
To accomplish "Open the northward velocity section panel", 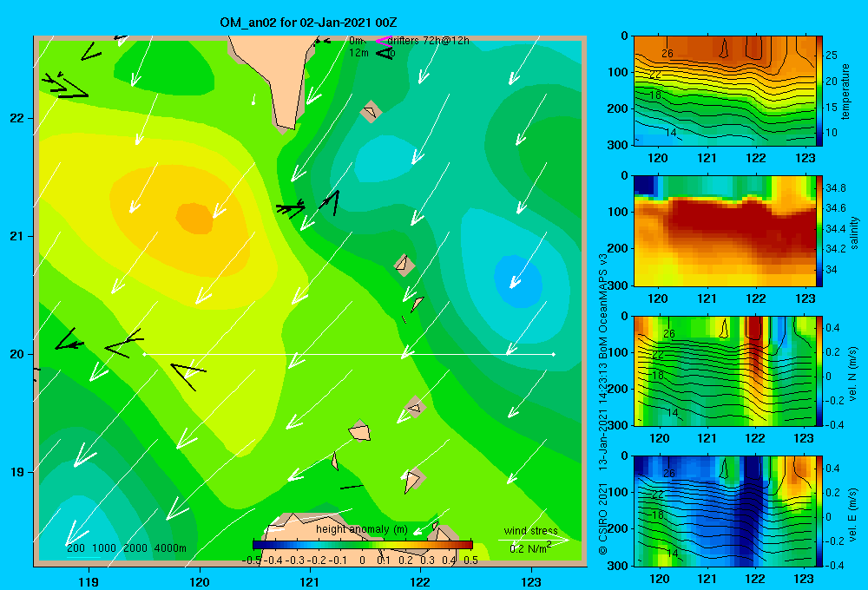I will pyautogui.click(x=724, y=370).
